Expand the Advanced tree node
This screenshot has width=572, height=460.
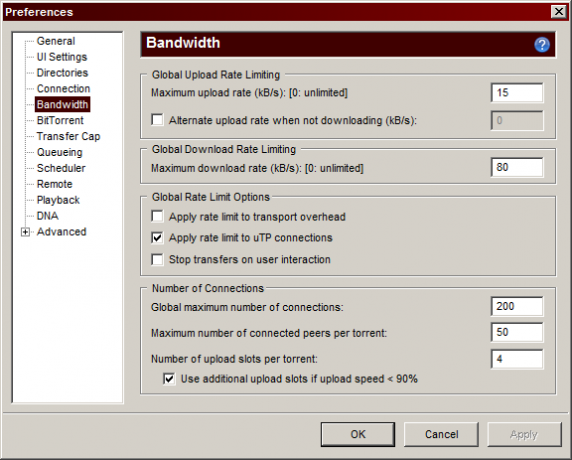[25, 232]
